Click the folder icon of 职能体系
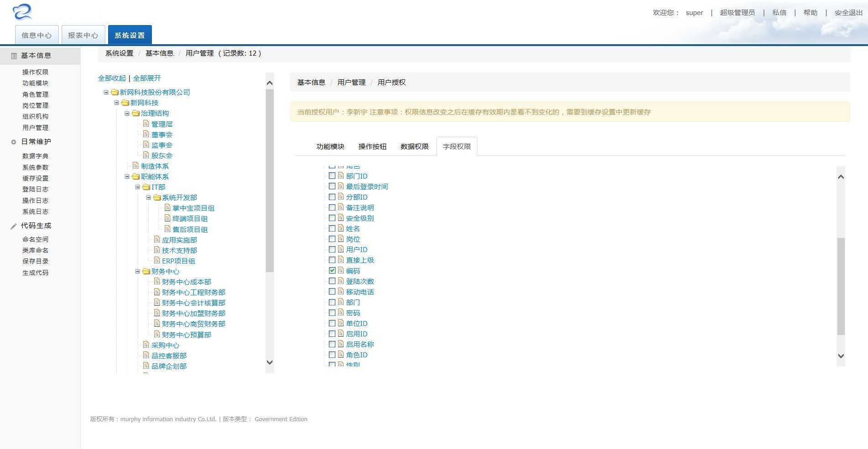The height and width of the screenshot is (449, 868). (x=136, y=176)
